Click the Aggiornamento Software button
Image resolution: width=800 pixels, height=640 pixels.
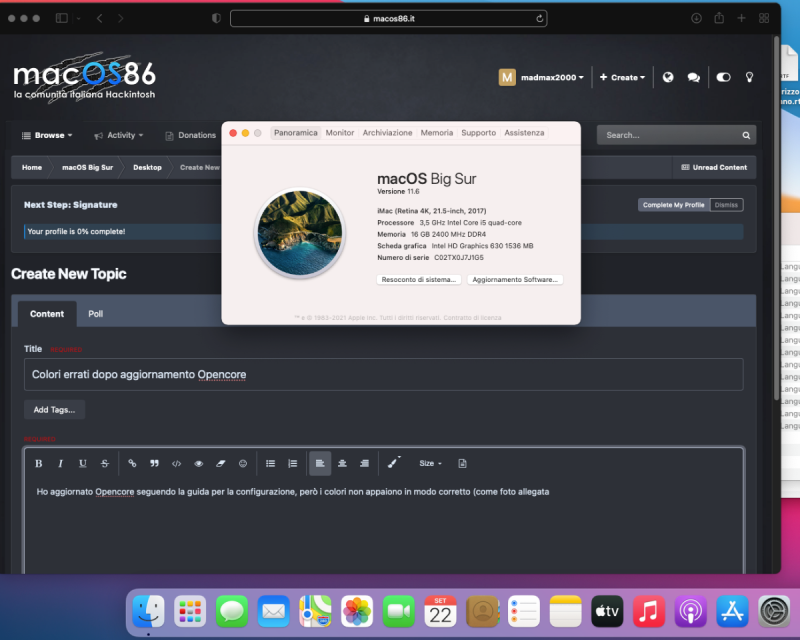click(515, 280)
